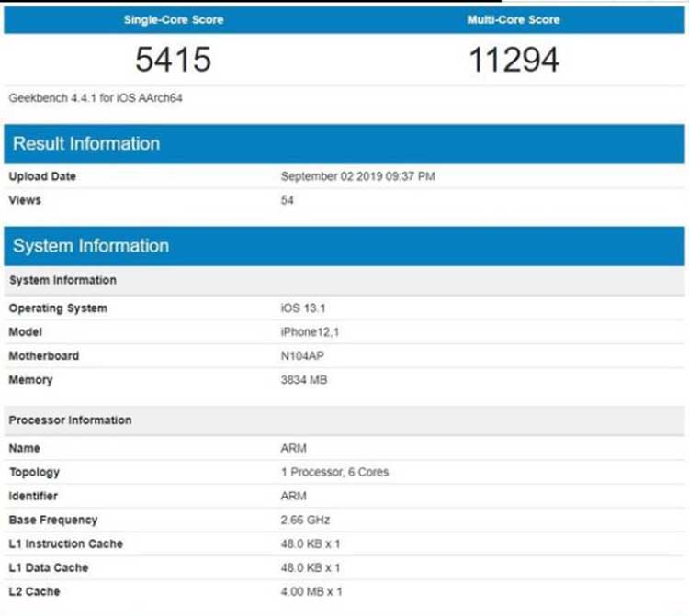Click the Operating System label
689x616 pixels.
58,308
